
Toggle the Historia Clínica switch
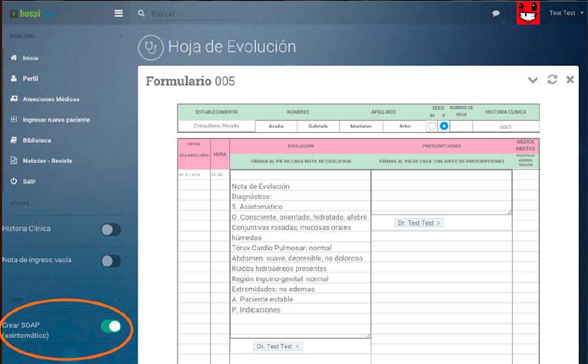[x=111, y=229]
